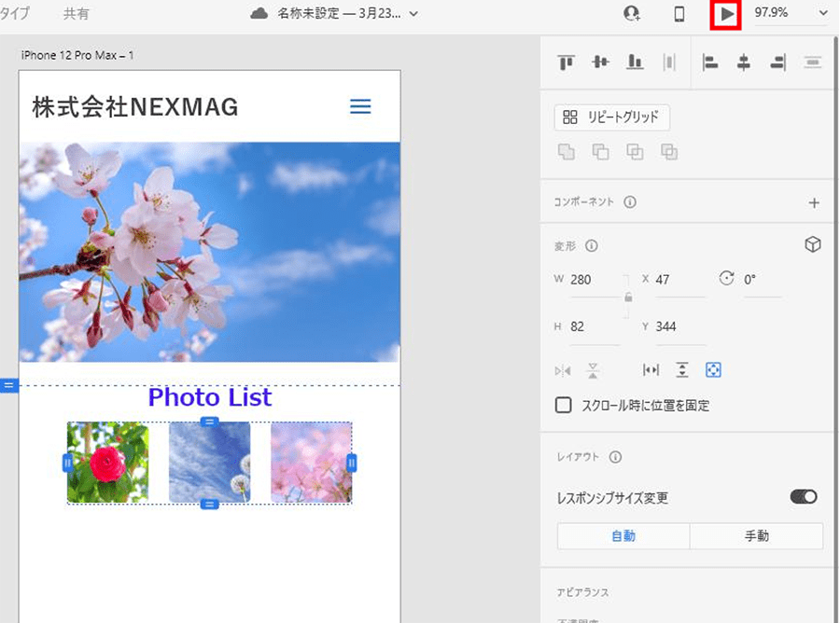Add a component with plus icon
The image size is (840, 623).
(814, 203)
